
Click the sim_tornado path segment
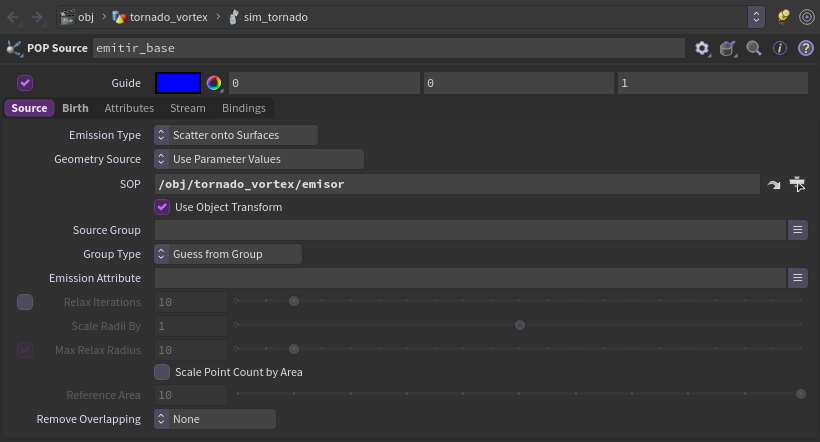(x=276, y=17)
